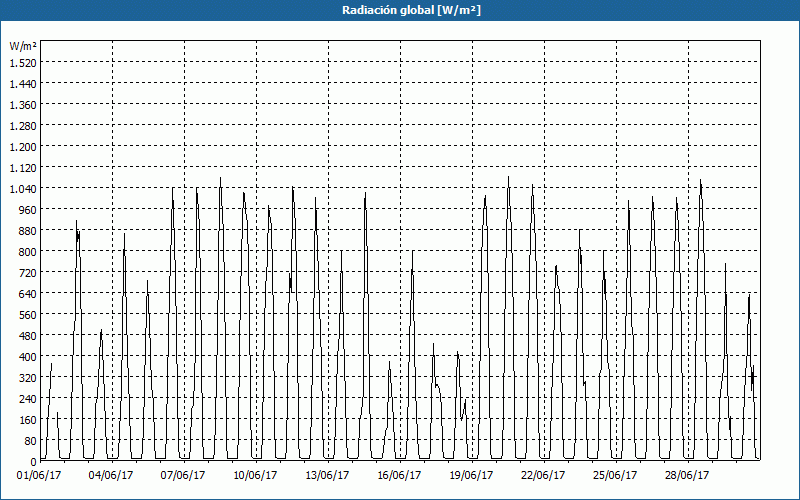The width and height of the screenshot is (800, 500).
Task: Click the 1.360 y-axis value
Action: 23,105
